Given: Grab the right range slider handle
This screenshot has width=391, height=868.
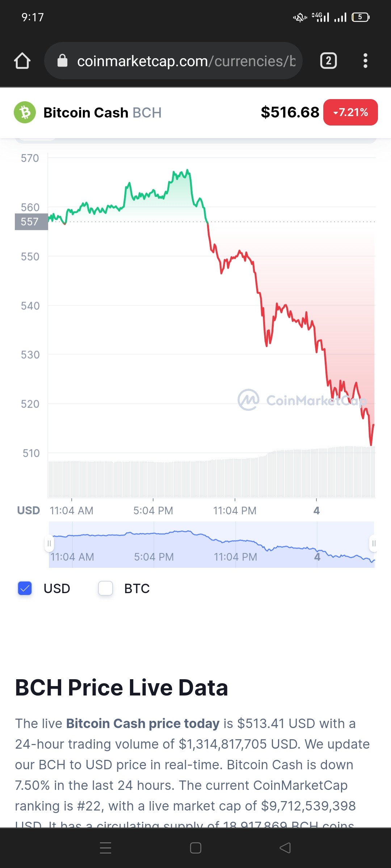Looking at the screenshot, I should pyautogui.click(x=374, y=544).
